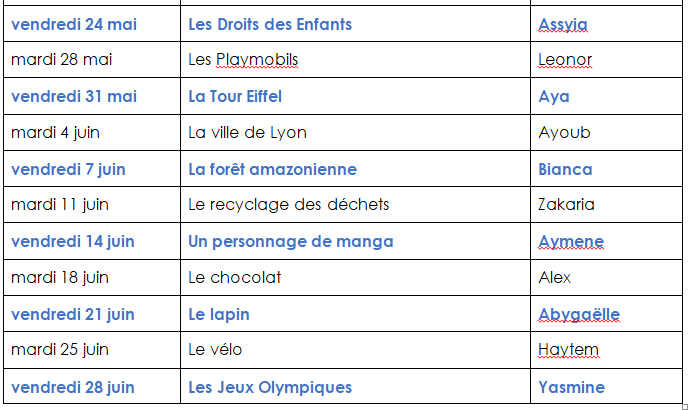The image size is (690, 410).
Task: Click the underlined name 'Aymene'
Action: [x=571, y=242]
